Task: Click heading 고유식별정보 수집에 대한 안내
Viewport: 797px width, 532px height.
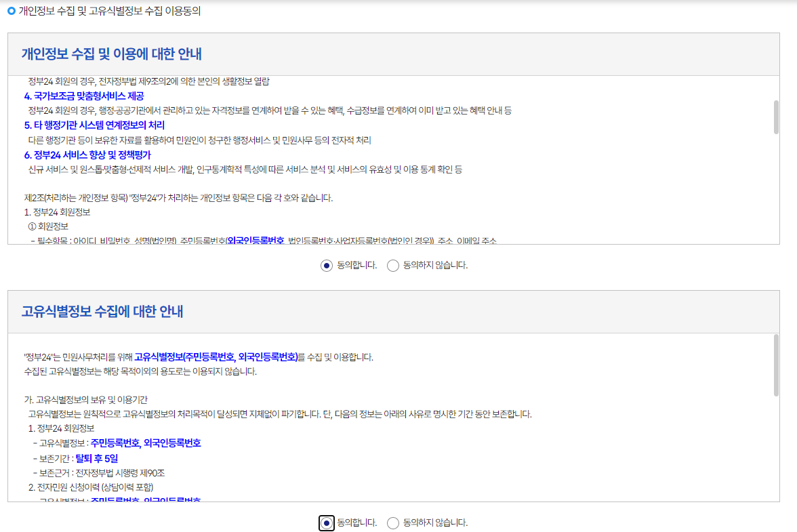Action: point(102,312)
